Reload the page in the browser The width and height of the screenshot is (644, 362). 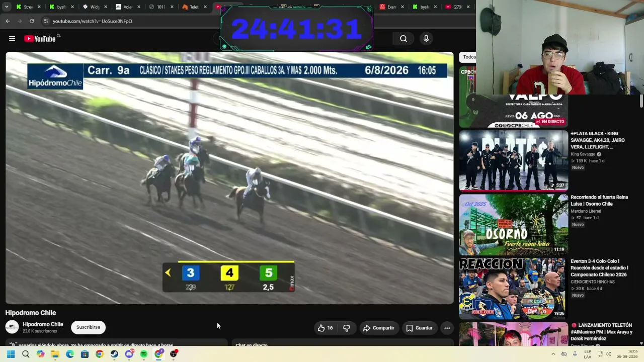(32, 21)
